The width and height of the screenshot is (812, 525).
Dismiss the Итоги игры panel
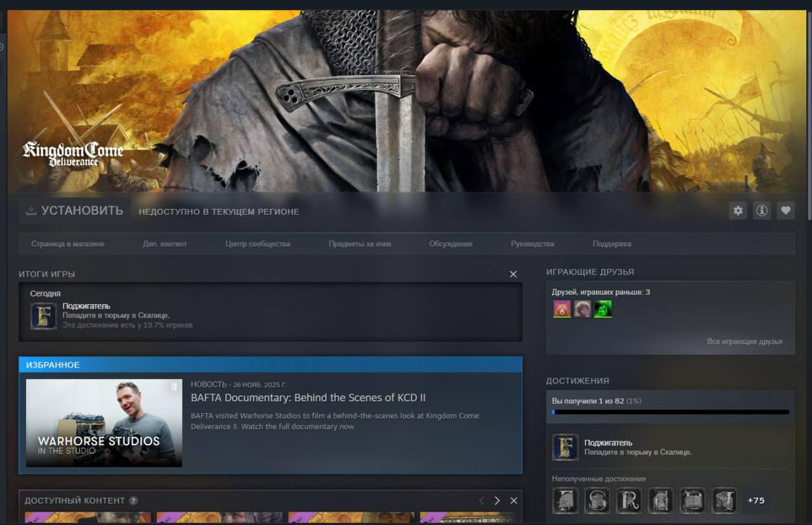pyautogui.click(x=513, y=274)
